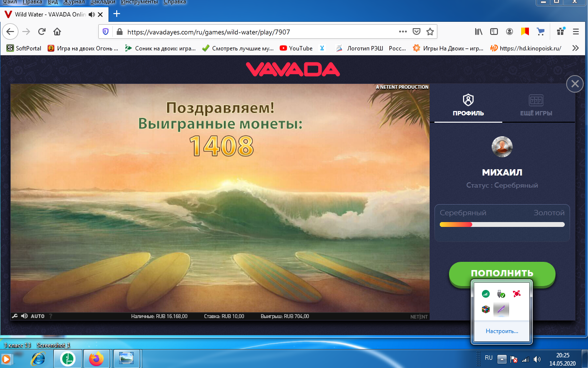Enable AUTO play in game bar
Screen dimensions: 588x368
(x=37, y=316)
